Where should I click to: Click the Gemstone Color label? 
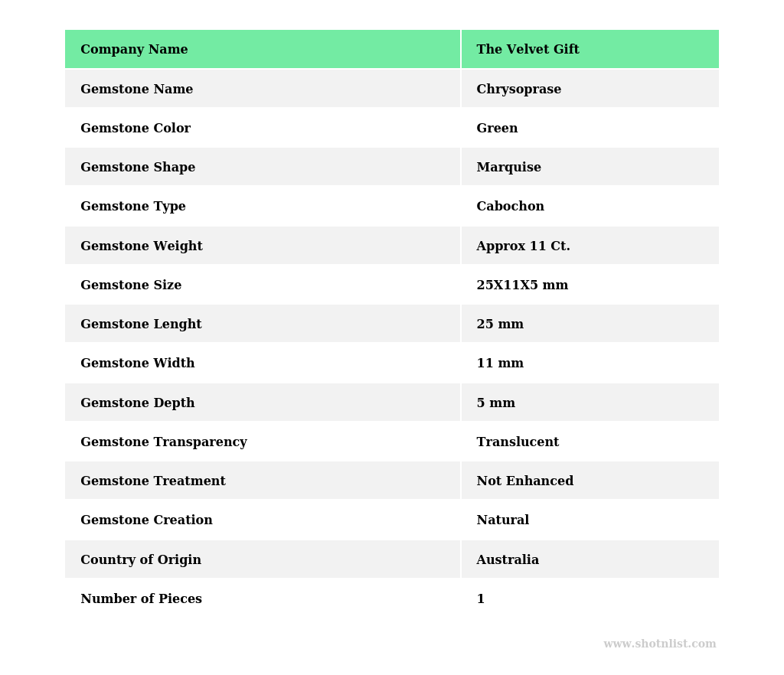pos(136,129)
